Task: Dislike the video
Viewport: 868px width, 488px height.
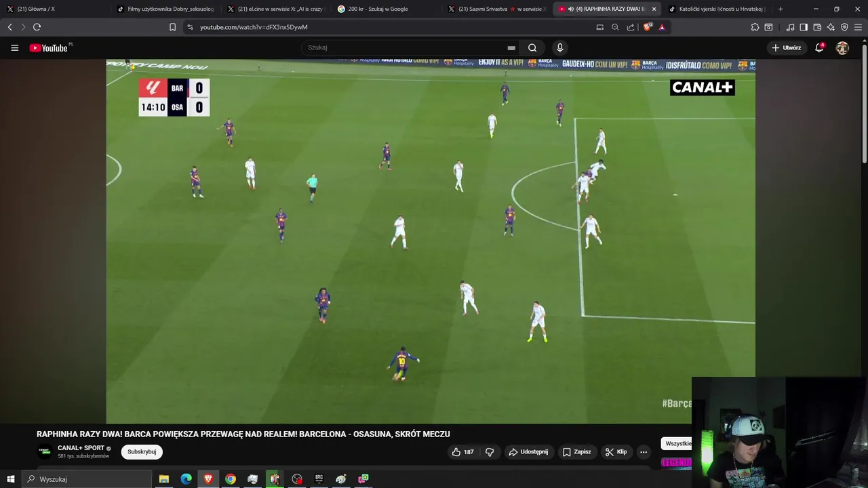Action: [490, 452]
